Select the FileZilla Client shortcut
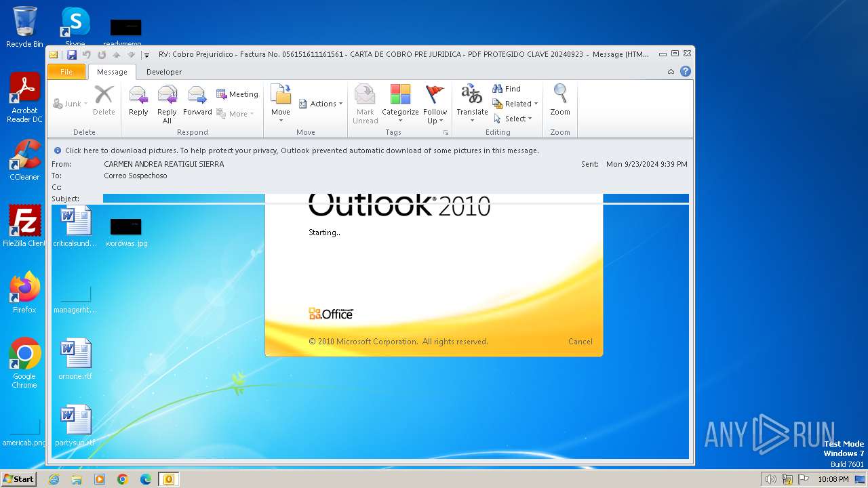 tap(24, 226)
